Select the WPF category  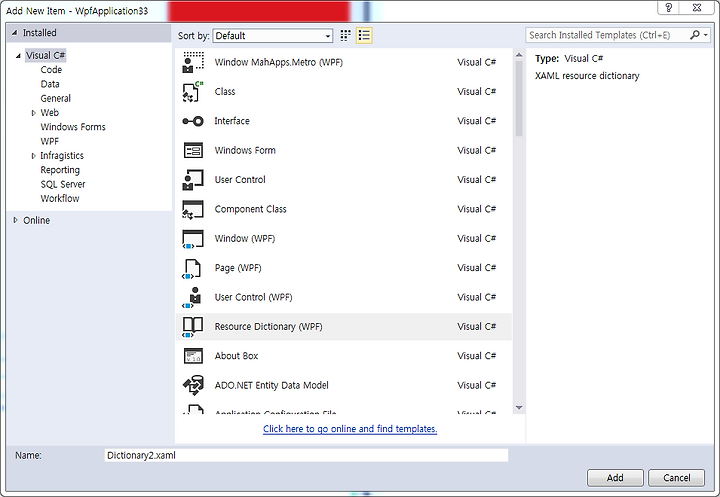[50, 141]
